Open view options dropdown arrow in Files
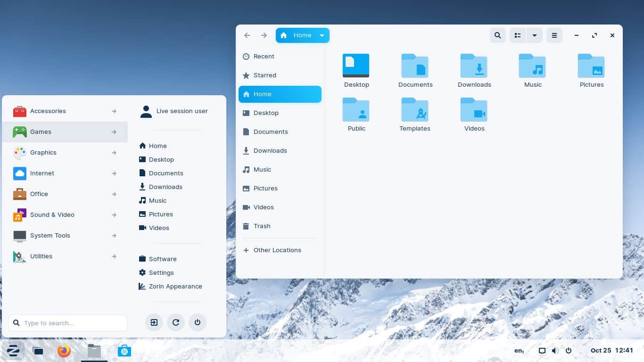Image resolution: width=644 pixels, height=362 pixels. pos(534,35)
